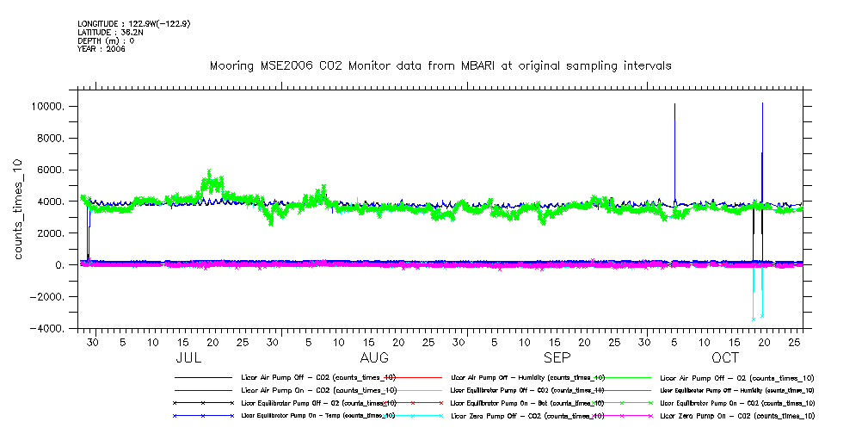This screenshot has width=868, height=434.
Task: Click the green line swatch for Air Pump Off O2
Action: (625, 377)
